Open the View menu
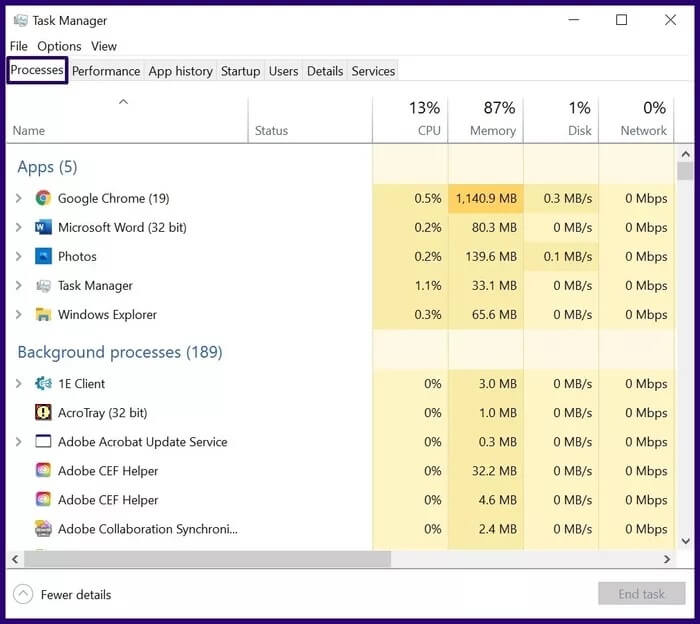This screenshot has width=700, height=624. click(x=104, y=46)
